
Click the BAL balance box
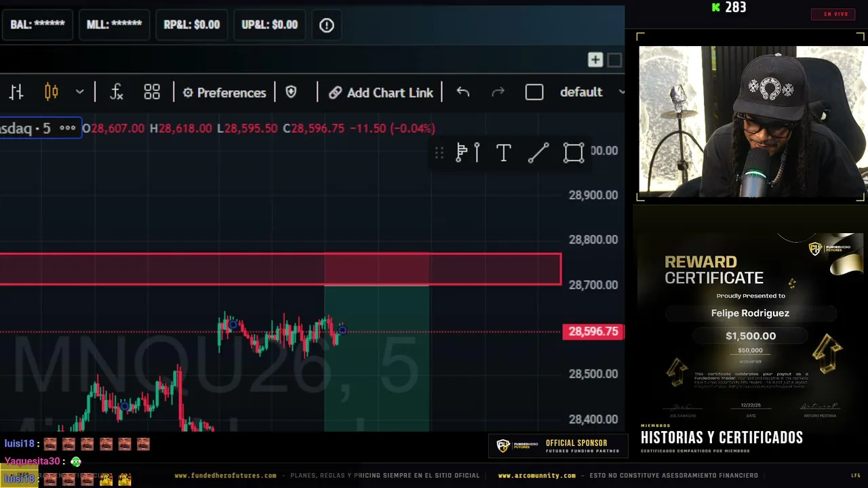click(37, 24)
